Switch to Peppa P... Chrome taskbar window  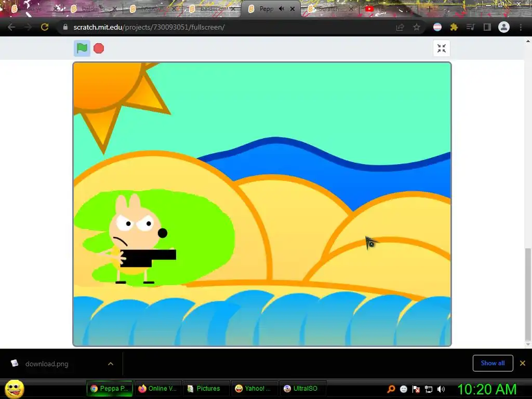coord(110,389)
